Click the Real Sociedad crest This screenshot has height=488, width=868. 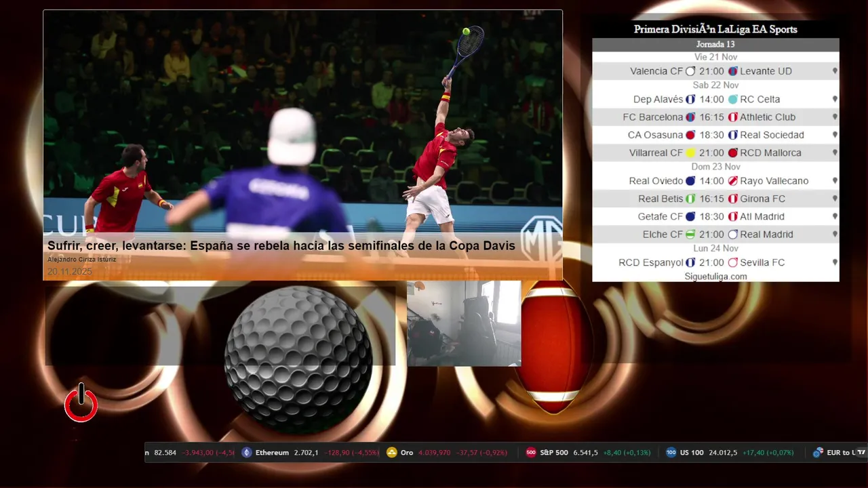point(732,135)
